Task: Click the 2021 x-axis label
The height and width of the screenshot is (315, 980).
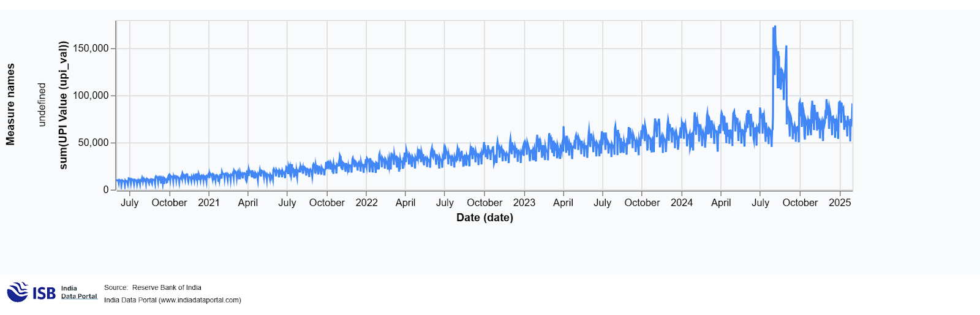Action: point(209,203)
